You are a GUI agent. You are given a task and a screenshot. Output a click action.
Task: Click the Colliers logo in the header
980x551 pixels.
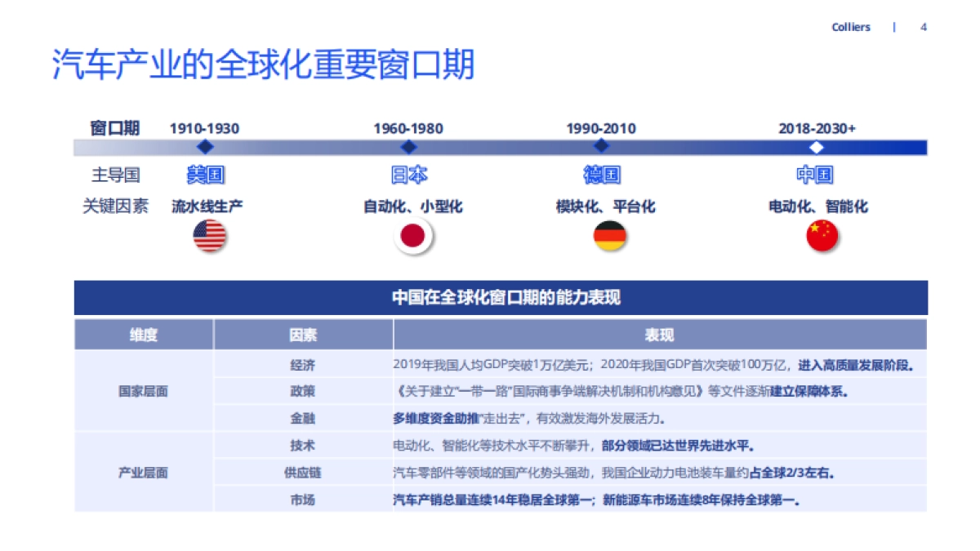[x=852, y=27]
